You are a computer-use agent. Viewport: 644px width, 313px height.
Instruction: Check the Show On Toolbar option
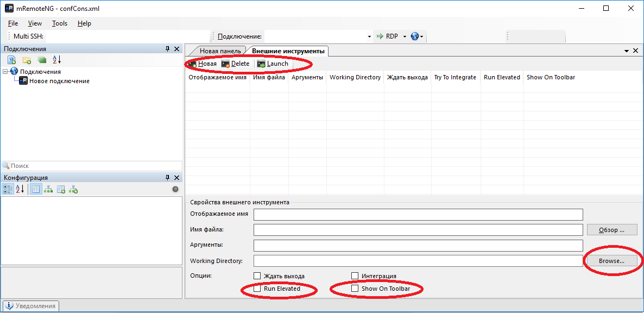tap(355, 289)
